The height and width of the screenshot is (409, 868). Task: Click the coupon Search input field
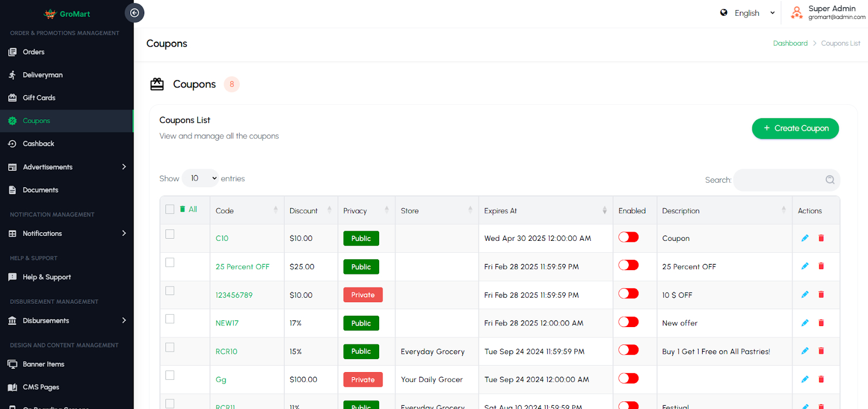click(778, 180)
